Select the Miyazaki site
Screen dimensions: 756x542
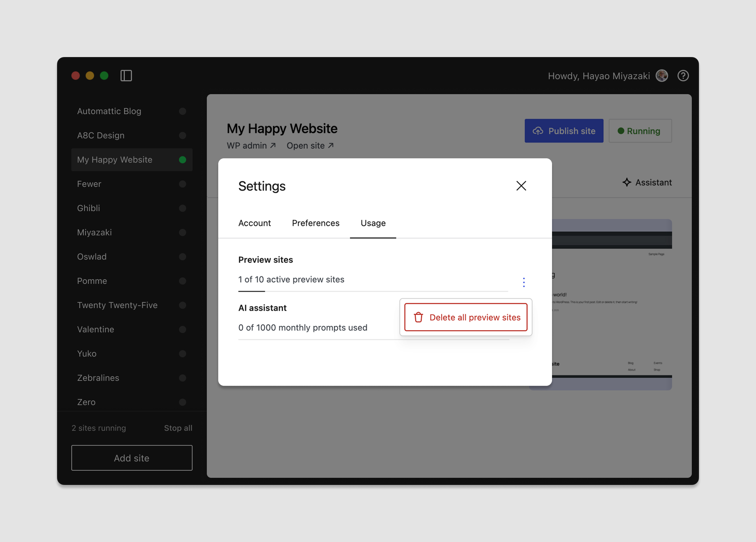point(132,232)
